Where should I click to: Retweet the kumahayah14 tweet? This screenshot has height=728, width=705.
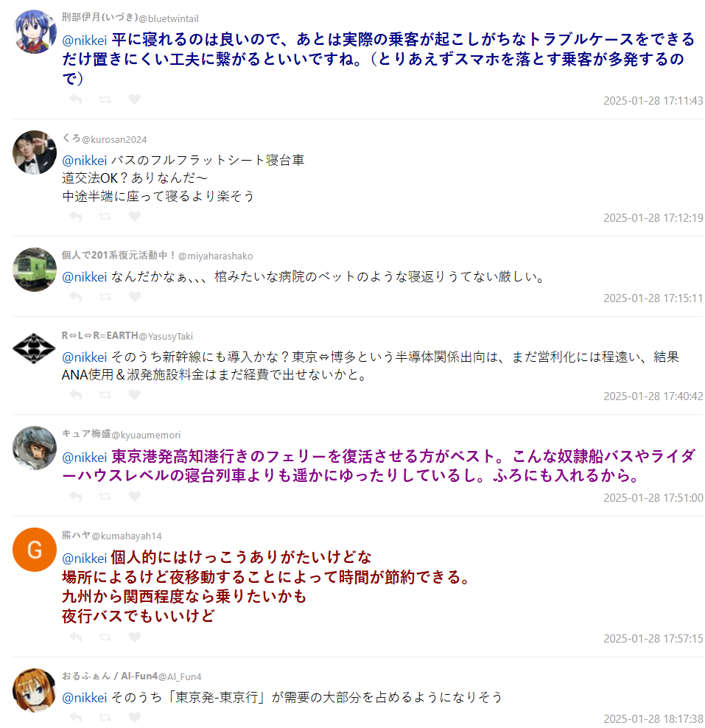click(105, 637)
